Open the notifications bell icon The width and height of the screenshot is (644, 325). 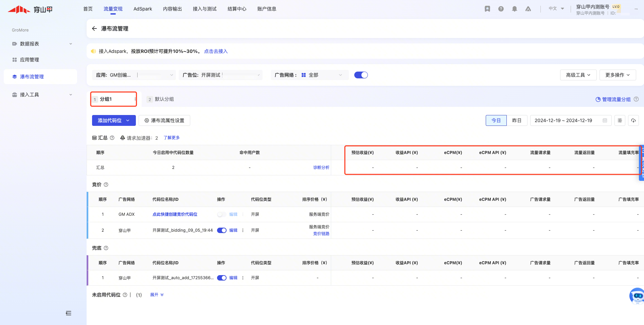click(x=514, y=9)
